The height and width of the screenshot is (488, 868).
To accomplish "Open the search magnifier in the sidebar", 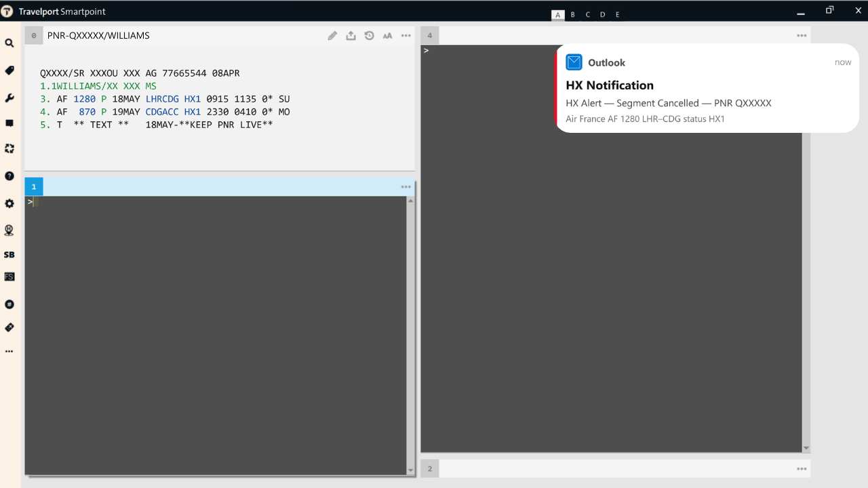I will coord(9,43).
